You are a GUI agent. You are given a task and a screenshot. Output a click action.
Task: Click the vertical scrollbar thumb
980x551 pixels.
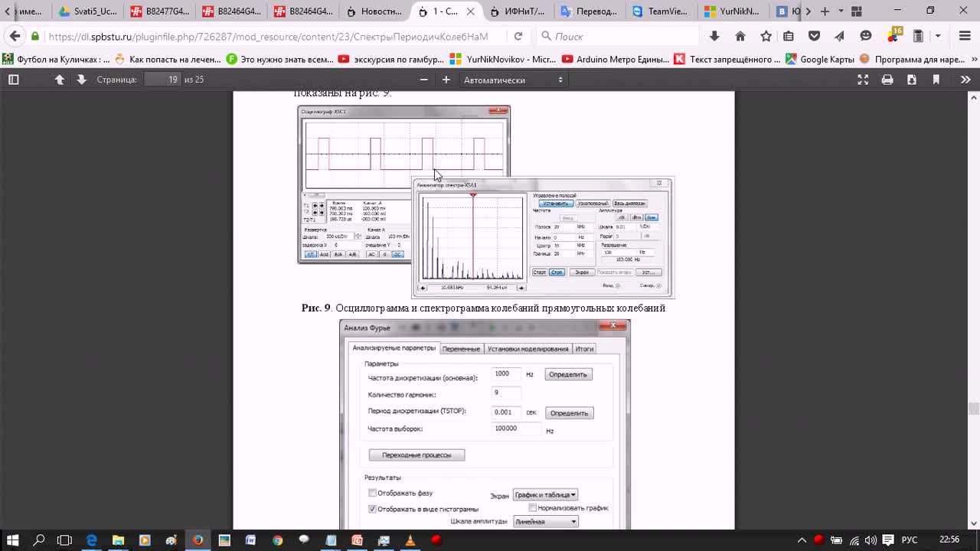tap(974, 409)
